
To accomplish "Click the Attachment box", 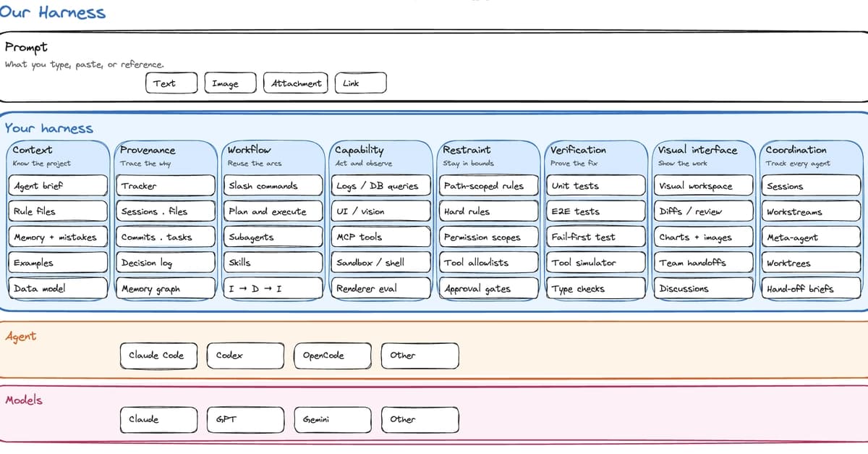I will tap(296, 83).
